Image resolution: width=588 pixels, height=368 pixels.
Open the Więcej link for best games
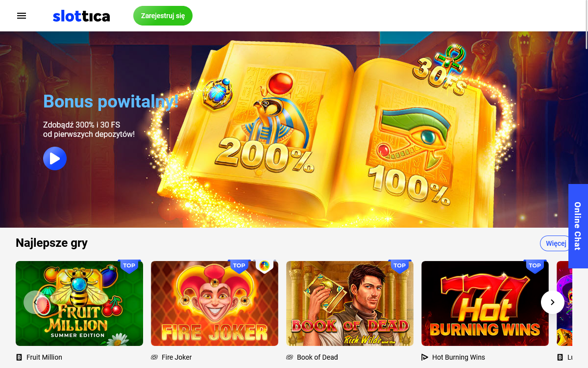coord(556,243)
